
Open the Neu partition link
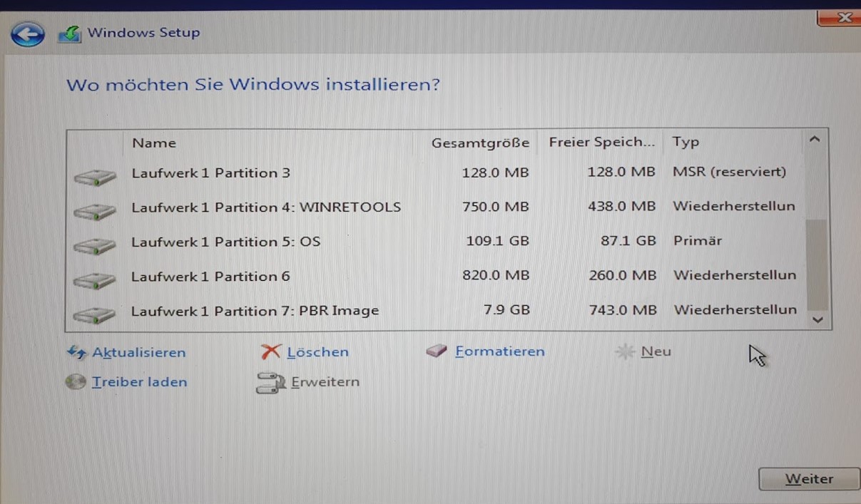tap(656, 351)
